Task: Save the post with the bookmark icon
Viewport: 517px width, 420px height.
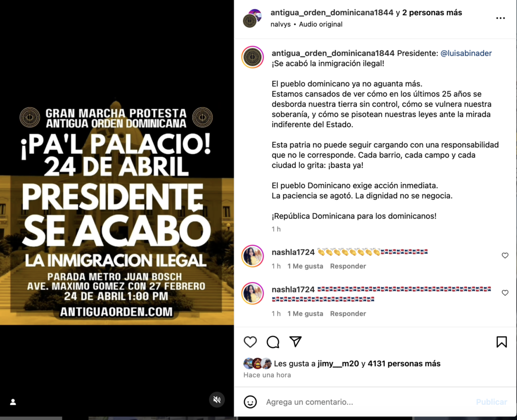Action: point(501,342)
